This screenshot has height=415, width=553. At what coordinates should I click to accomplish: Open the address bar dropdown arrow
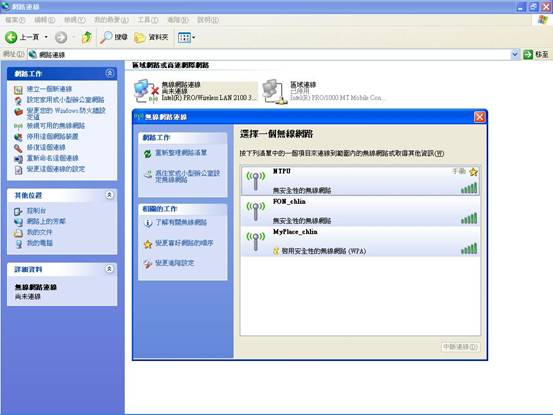point(515,54)
